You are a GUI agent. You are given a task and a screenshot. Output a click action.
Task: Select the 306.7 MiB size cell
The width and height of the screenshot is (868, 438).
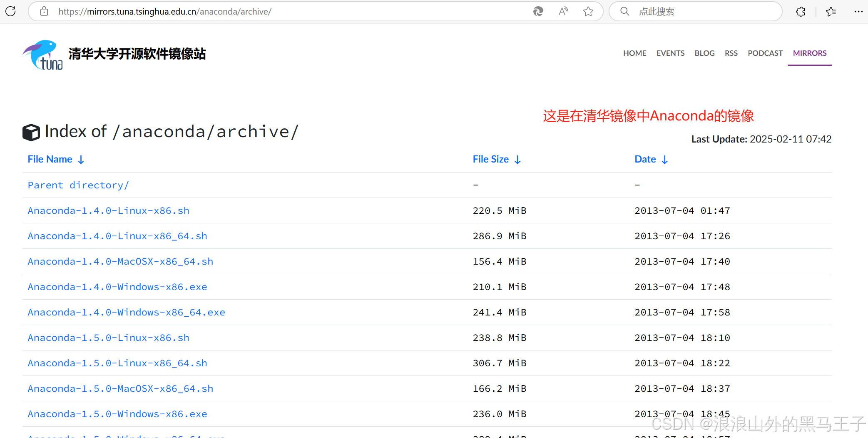click(x=500, y=363)
